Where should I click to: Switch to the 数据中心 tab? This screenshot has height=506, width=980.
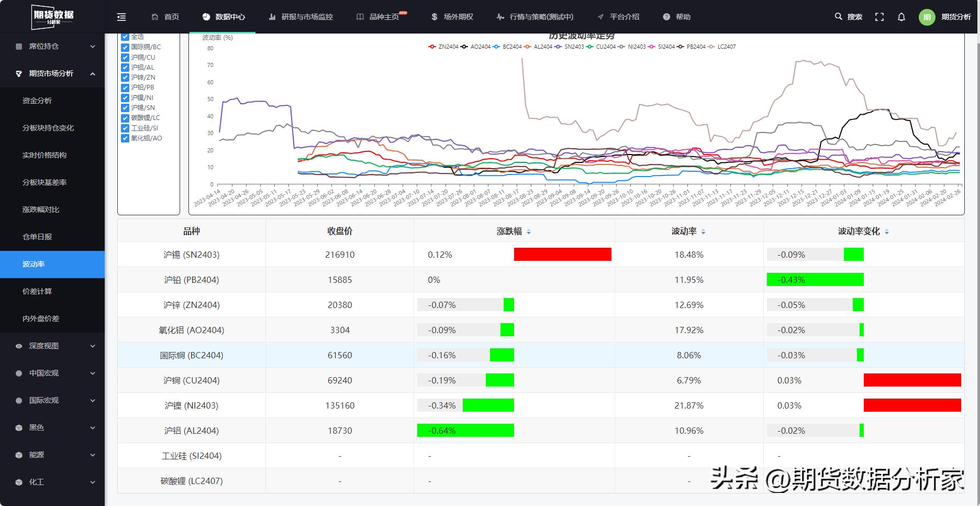[x=224, y=16]
